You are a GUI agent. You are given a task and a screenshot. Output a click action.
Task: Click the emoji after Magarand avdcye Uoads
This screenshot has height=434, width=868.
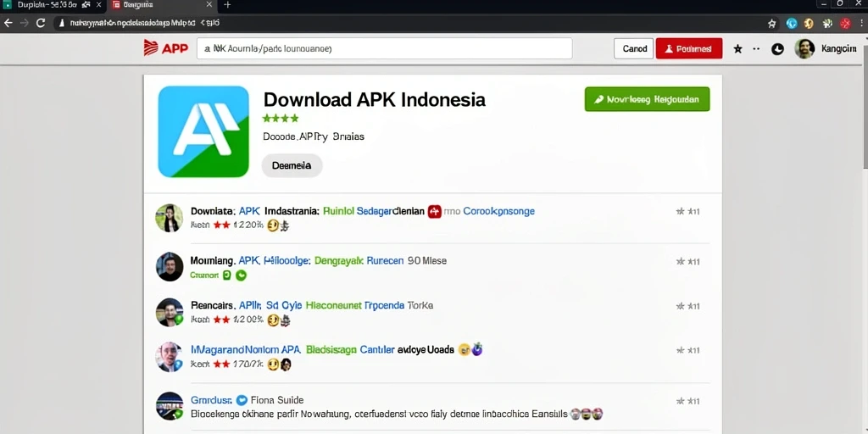470,349
